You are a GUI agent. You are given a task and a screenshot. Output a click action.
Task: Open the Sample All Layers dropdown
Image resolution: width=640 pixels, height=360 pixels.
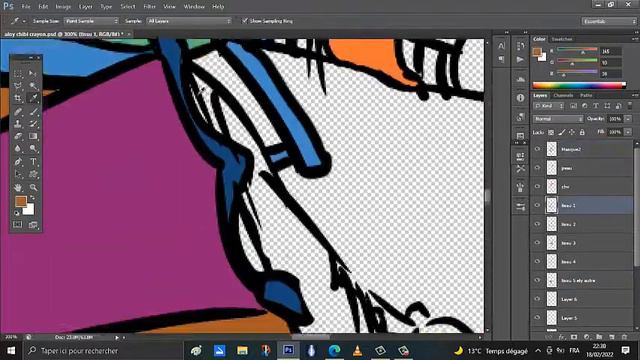click(x=189, y=21)
